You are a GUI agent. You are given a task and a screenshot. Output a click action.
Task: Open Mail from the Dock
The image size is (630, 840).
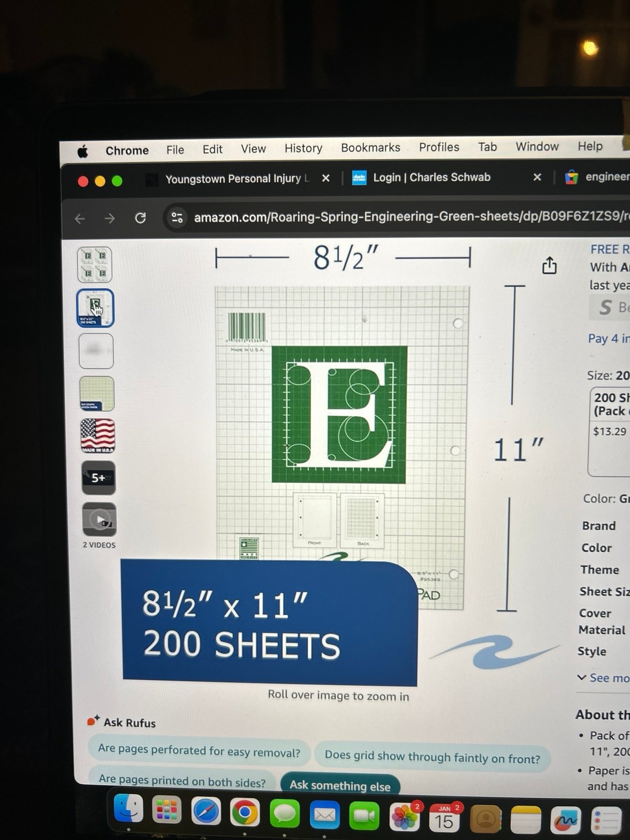click(x=324, y=816)
